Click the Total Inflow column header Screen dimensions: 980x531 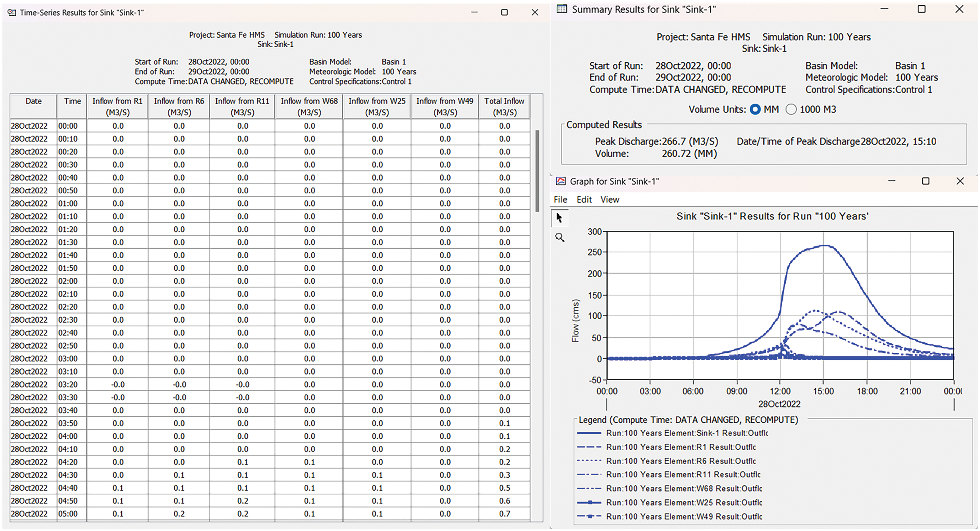coord(504,107)
